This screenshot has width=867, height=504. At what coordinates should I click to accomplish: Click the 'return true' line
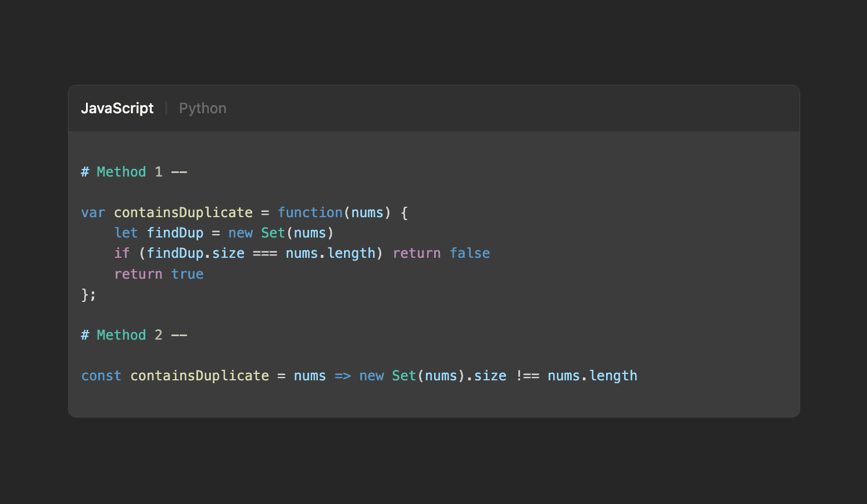(x=159, y=274)
